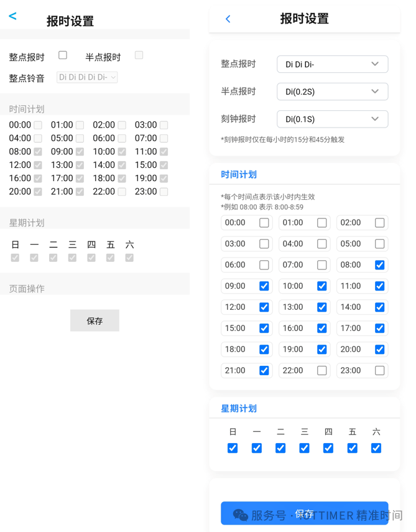416x532 pixels.
Task: Toggle 05:00 checkbox in left panel
Action: pyautogui.click(x=80, y=138)
